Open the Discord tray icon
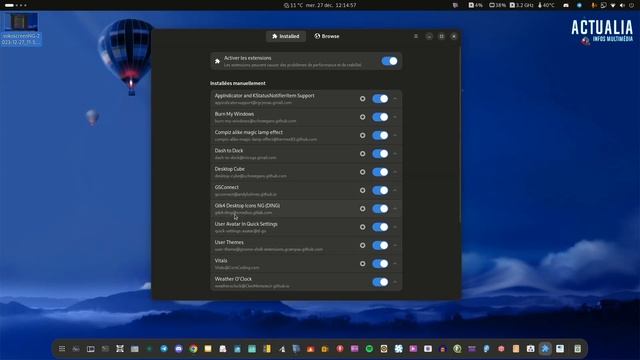Screen dimensions: 640x360 tap(566, 5)
